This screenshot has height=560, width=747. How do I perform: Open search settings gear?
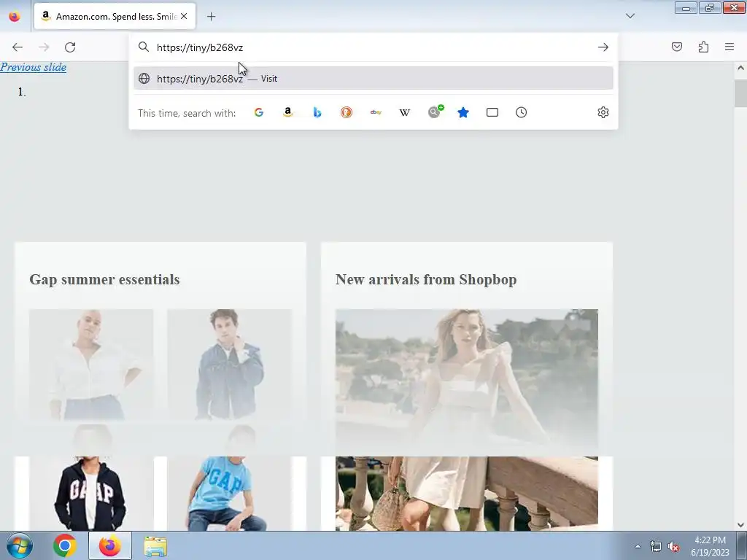point(603,112)
